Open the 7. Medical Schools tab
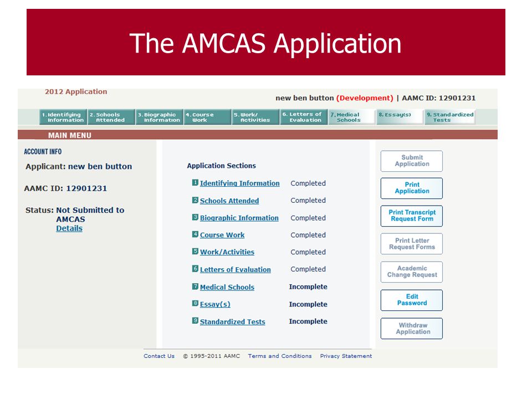The height and width of the screenshot is (399, 532). click(x=352, y=117)
